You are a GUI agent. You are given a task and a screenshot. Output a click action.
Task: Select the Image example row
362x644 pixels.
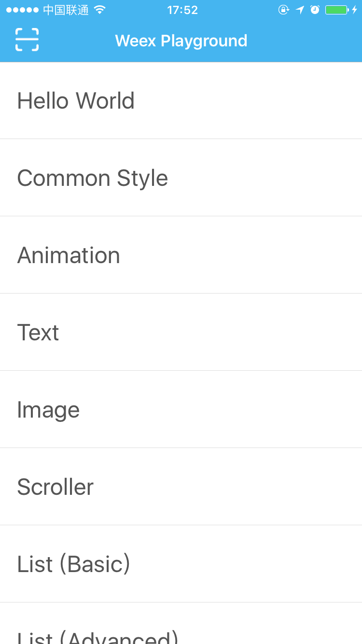(x=181, y=409)
